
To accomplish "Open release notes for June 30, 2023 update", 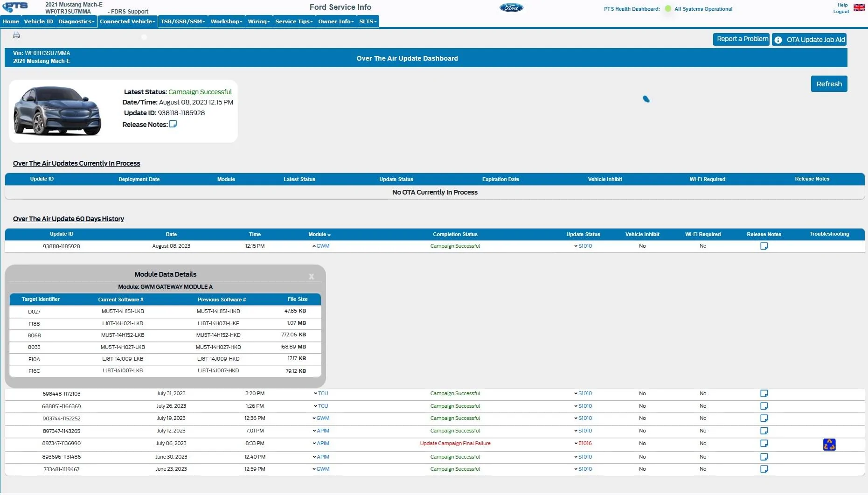I will 764,457.
